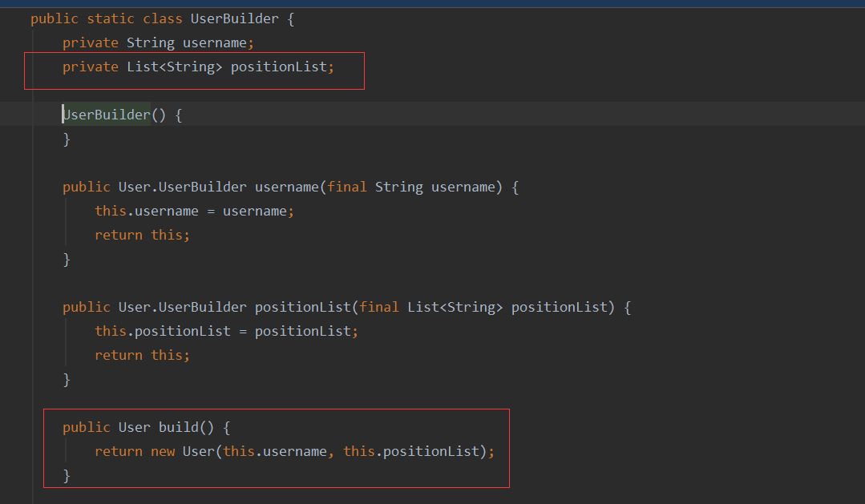The height and width of the screenshot is (504, 865).
Task: Click the positionList method name in its declaration
Action: tap(302, 307)
